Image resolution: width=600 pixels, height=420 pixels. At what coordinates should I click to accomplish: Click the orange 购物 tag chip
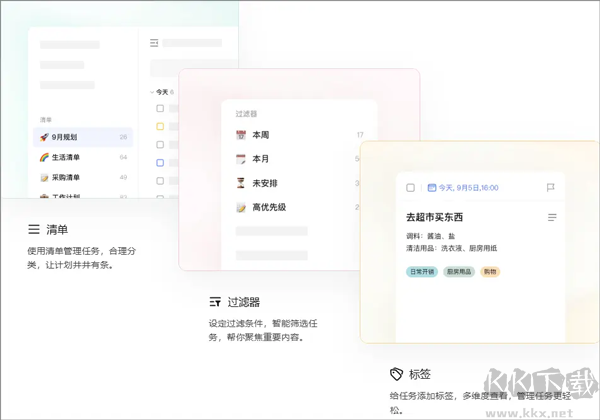click(x=489, y=271)
